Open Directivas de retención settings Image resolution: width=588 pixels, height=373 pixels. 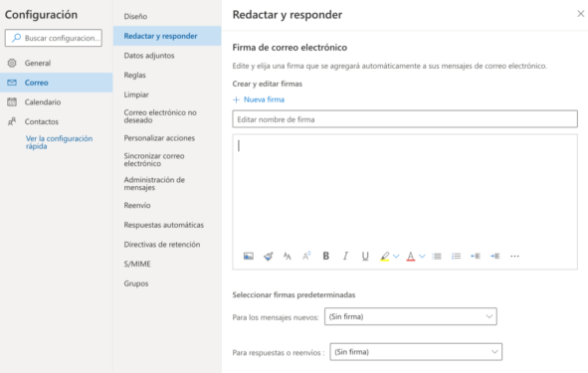pos(167,245)
